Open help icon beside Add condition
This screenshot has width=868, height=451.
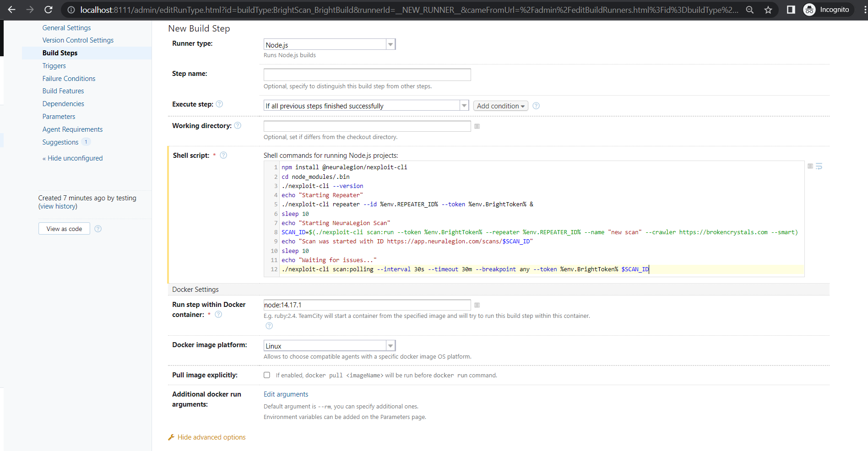536,106
